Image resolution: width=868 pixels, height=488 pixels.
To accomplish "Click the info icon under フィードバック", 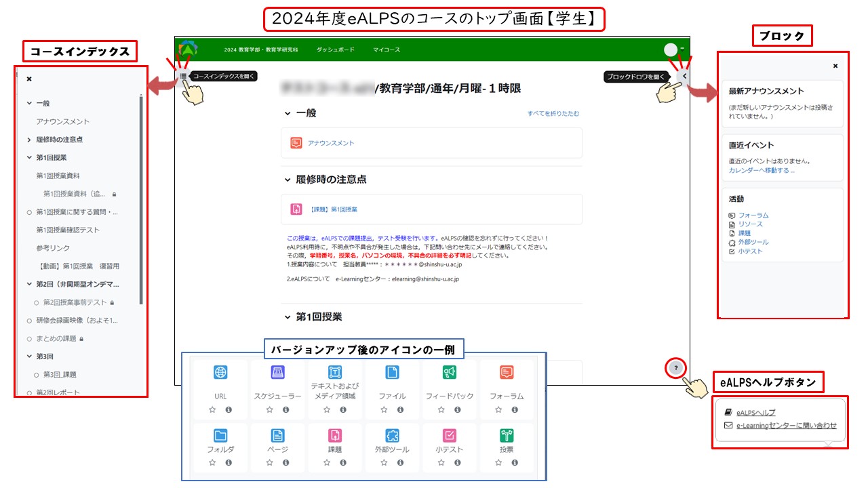I will (x=458, y=410).
